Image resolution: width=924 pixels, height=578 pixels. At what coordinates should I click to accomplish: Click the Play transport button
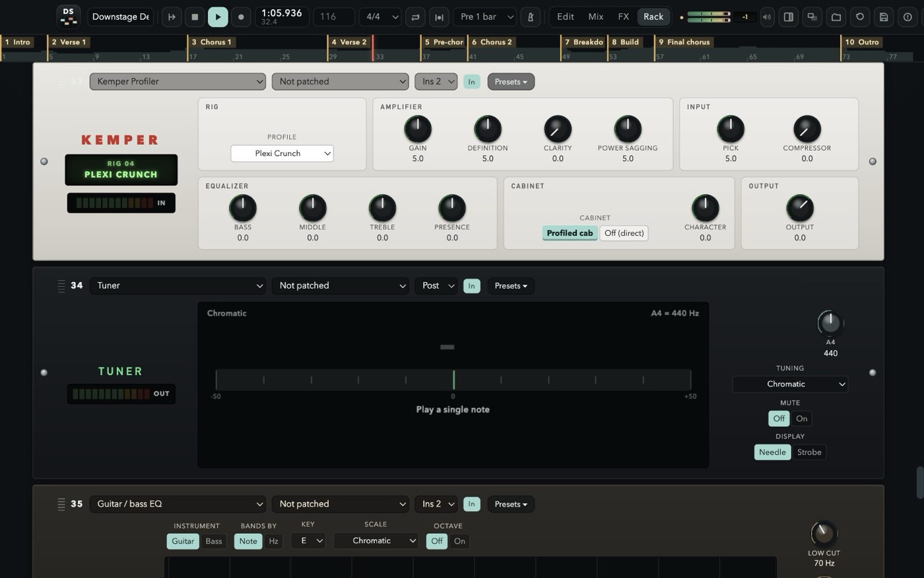218,17
